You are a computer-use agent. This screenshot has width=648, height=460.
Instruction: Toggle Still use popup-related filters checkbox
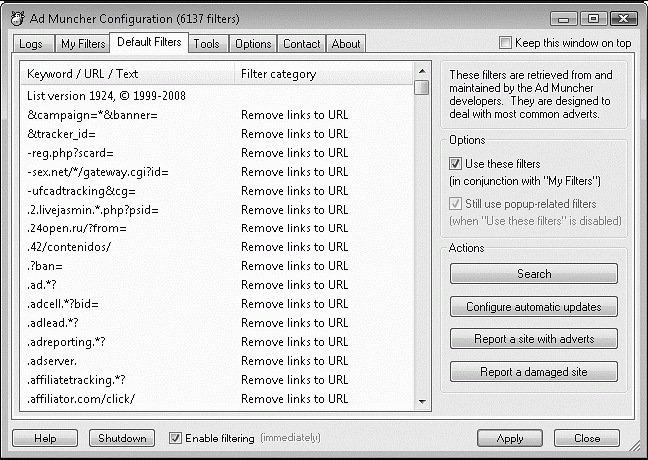click(x=455, y=203)
